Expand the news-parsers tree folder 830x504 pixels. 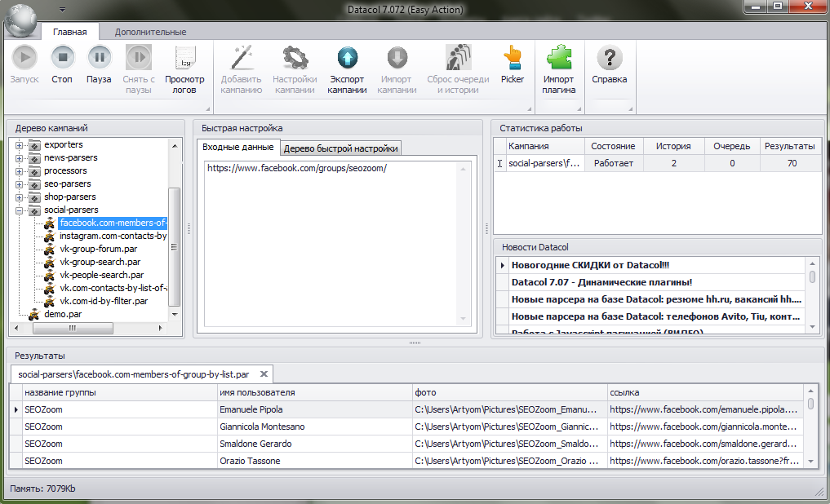(x=19, y=158)
